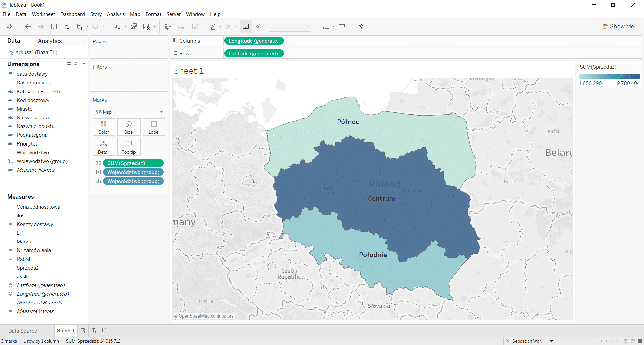Click the Show Me button
The width and height of the screenshot is (644, 345).
[x=618, y=26]
